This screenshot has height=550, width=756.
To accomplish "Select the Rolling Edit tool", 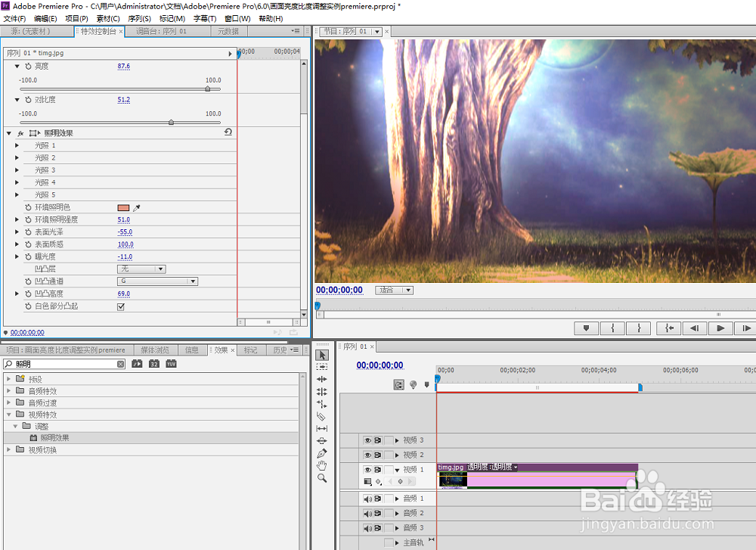I will (322, 391).
